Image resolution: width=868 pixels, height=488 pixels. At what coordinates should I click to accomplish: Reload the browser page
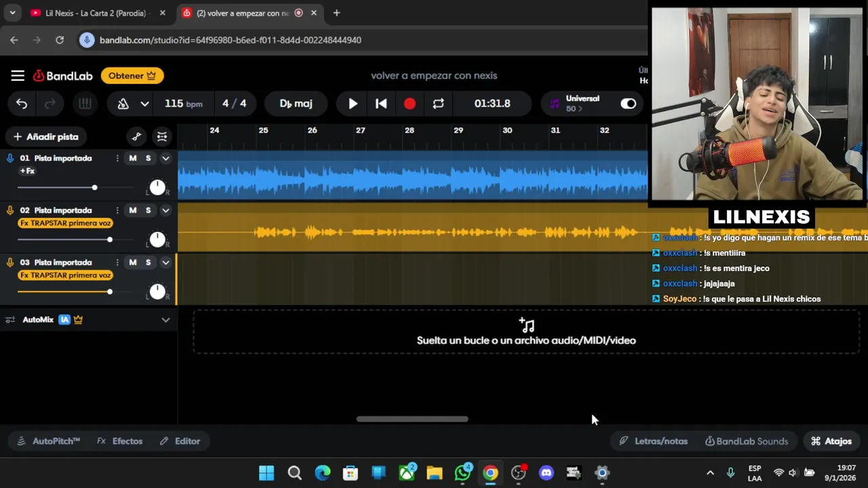[60, 40]
